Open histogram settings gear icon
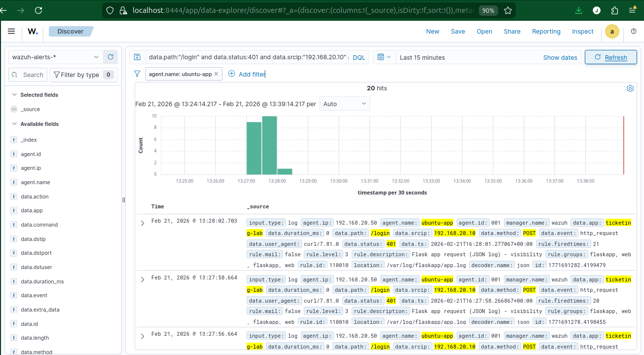Image resolution: width=644 pixels, height=355 pixels. [630, 88]
